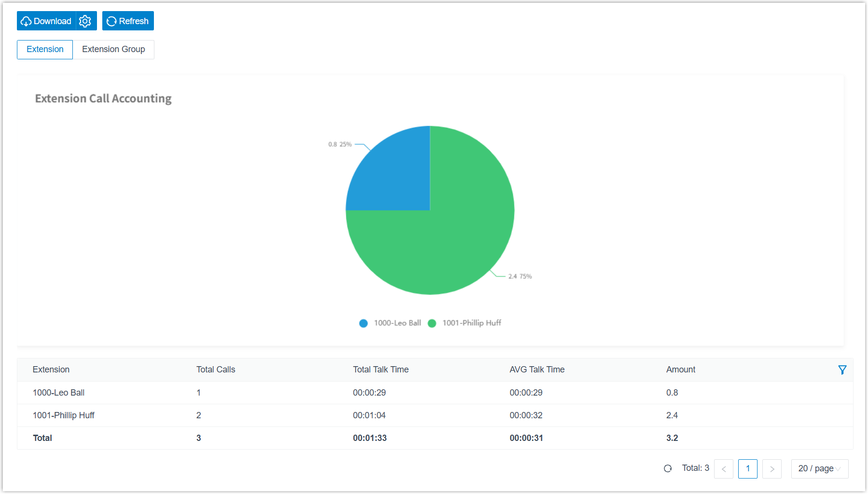
Task: Click the Download button
Action: [x=46, y=21]
